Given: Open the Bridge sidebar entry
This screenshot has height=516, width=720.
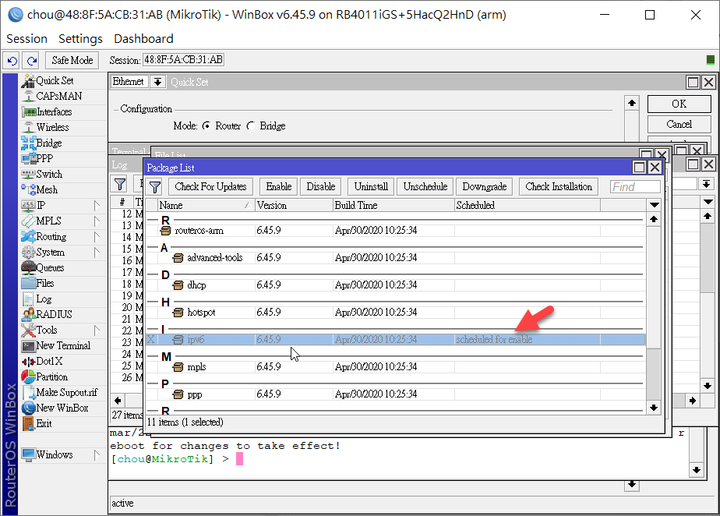Looking at the screenshot, I should (x=49, y=143).
